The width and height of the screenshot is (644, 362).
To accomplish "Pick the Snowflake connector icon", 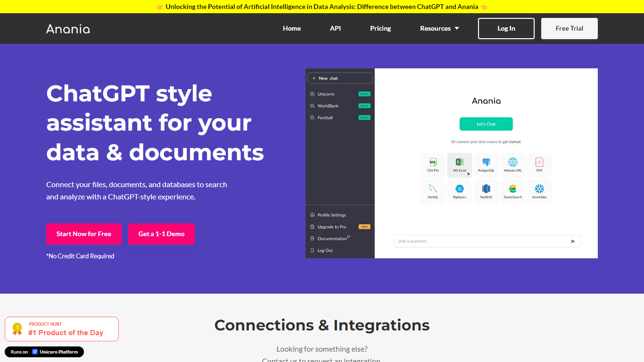I will pyautogui.click(x=539, y=189).
